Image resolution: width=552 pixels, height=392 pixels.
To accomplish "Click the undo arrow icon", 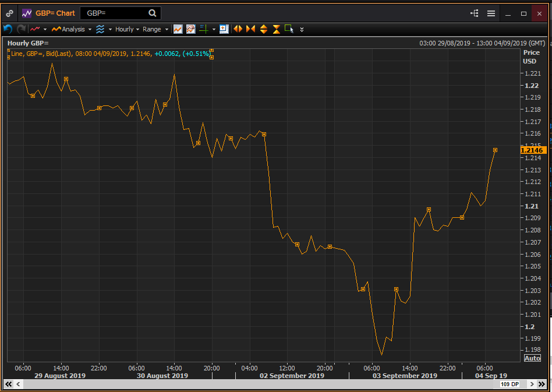I will click(8, 29).
